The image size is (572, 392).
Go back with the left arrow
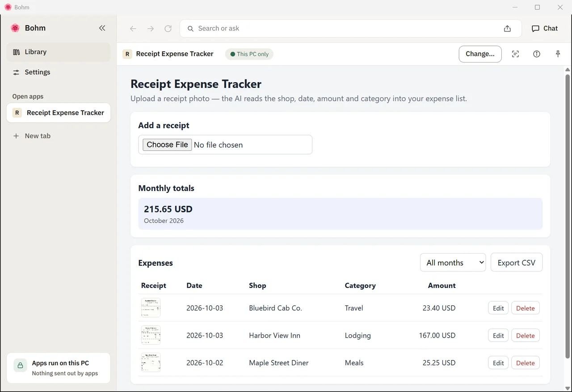point(133,29)
